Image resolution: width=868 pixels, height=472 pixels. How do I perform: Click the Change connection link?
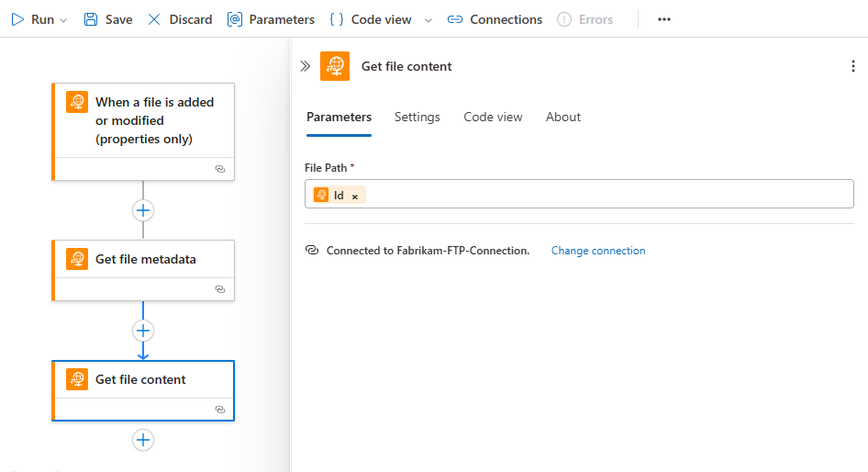598,251
